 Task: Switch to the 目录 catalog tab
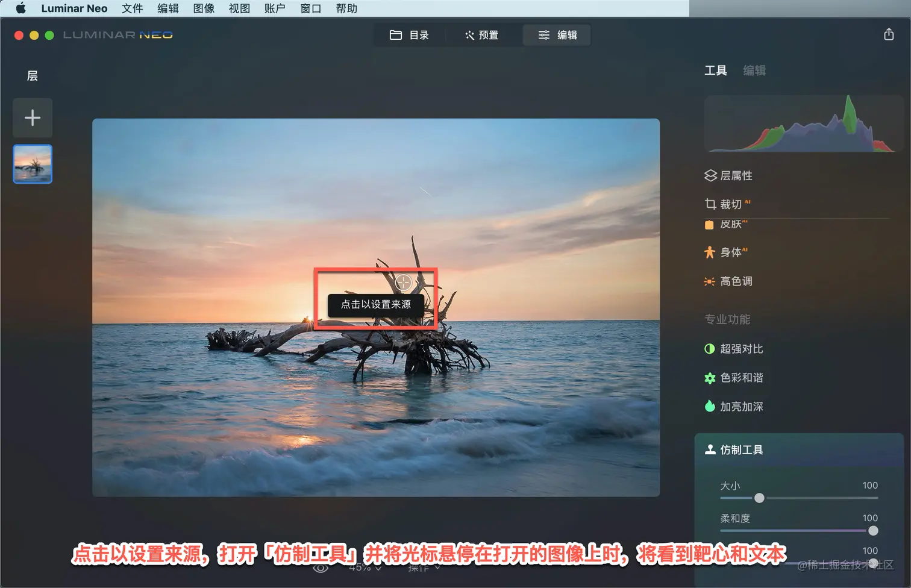pyautogui.click(x=409, y=35)
